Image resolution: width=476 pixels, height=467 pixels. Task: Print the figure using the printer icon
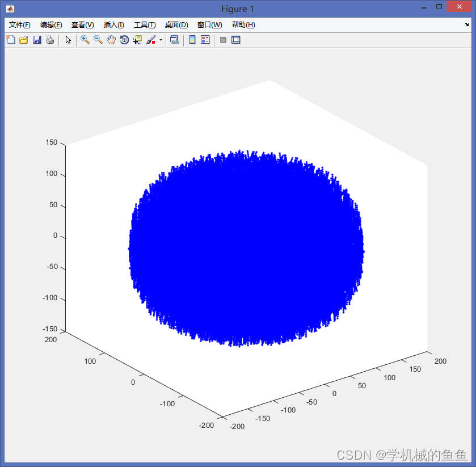click(50, 40)
